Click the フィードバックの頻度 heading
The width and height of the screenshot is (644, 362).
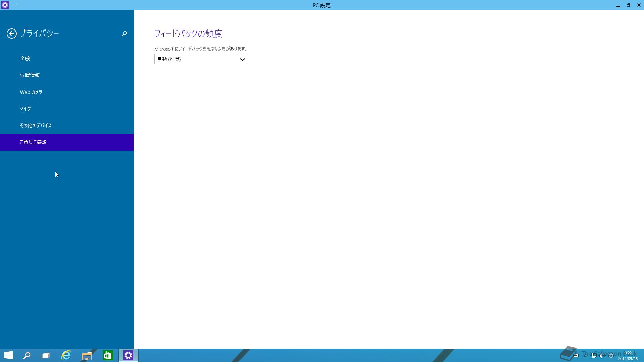tap(189, 34)
